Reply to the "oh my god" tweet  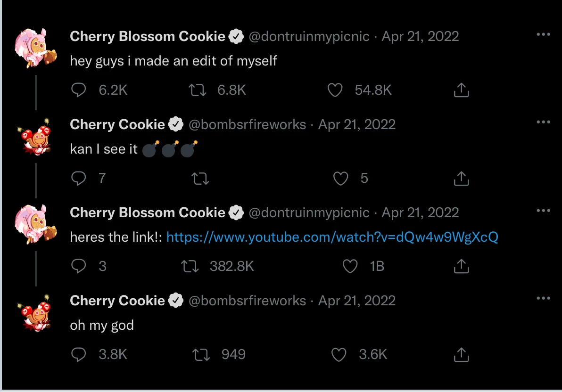78,354
